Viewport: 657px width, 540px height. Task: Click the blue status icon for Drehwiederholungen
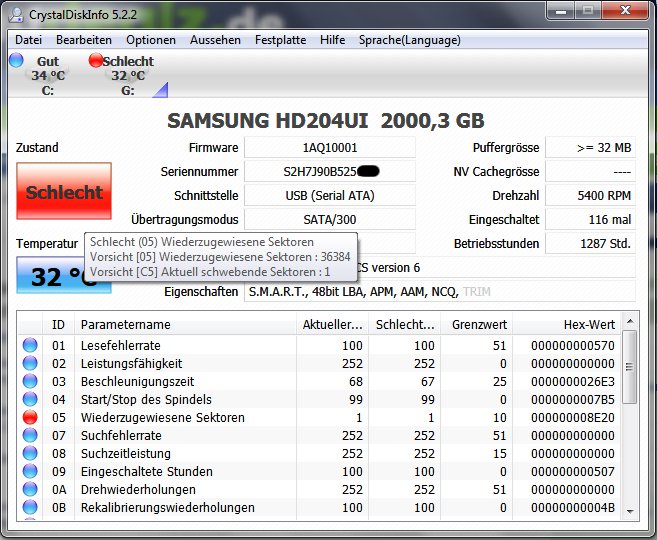coord(30,489)
